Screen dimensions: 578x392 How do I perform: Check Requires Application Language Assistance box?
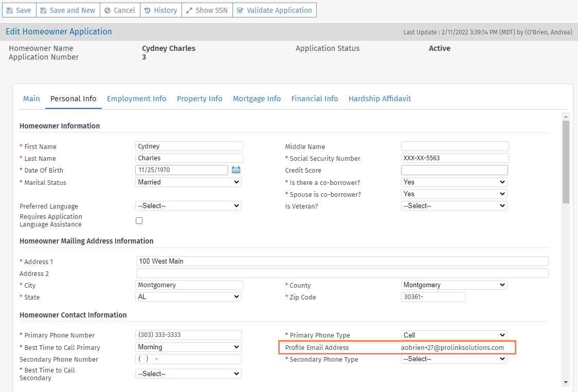pos(139,221)
